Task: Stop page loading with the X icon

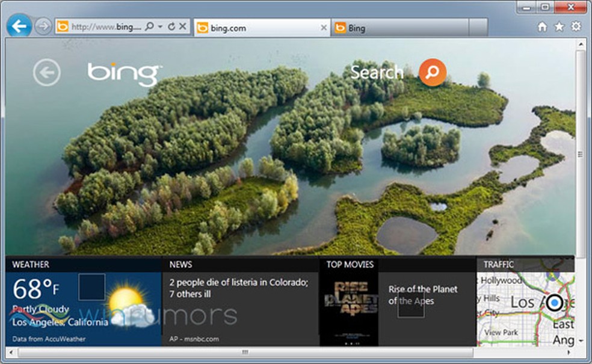Action: tap(182, 26)
